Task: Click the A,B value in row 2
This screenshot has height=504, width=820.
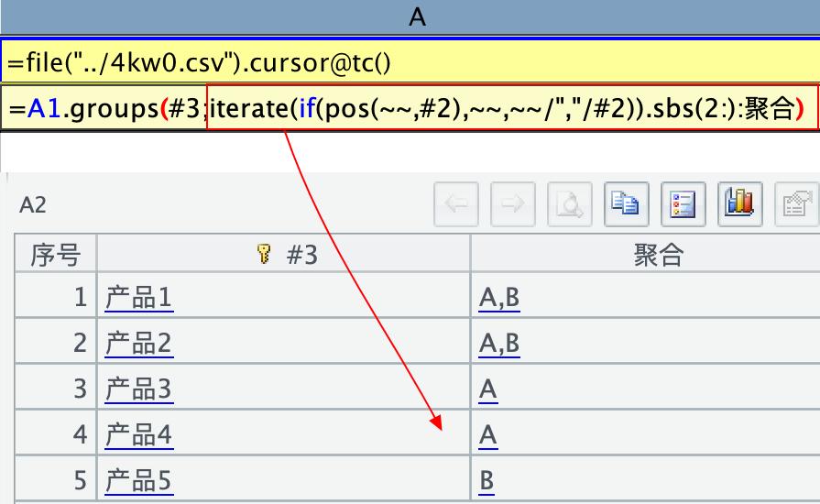Action: 499,344
